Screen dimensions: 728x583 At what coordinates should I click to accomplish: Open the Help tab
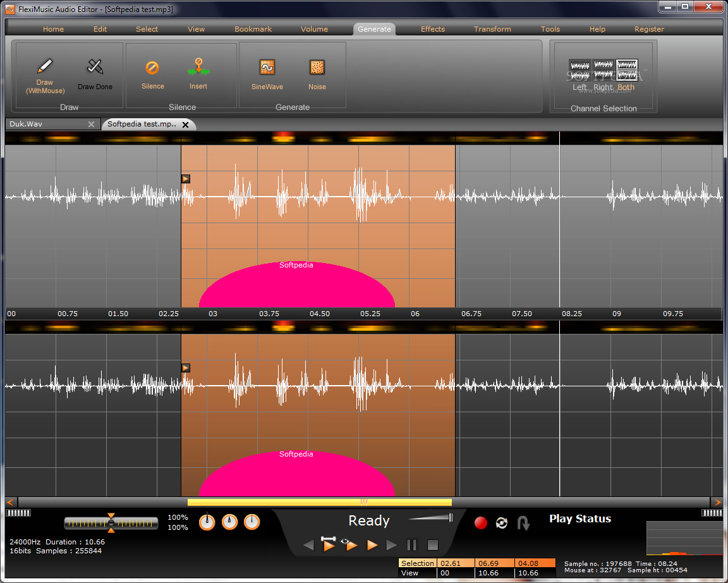coord(597,29)
